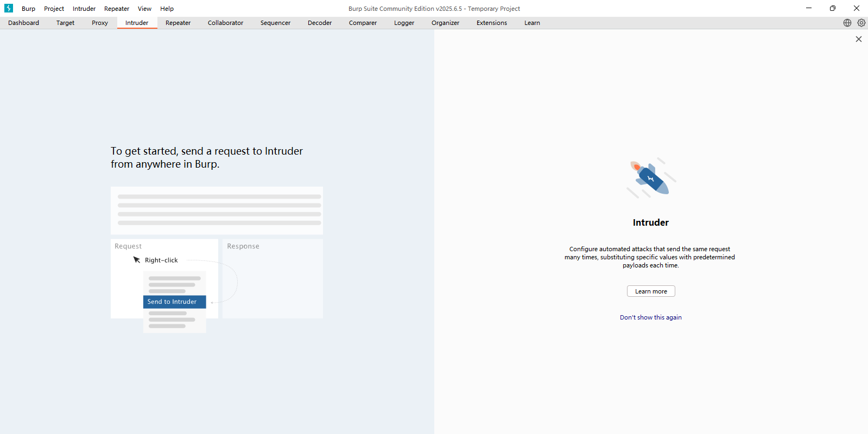Open the Help menu
The image size is (868, 434).
pos(167,9)
